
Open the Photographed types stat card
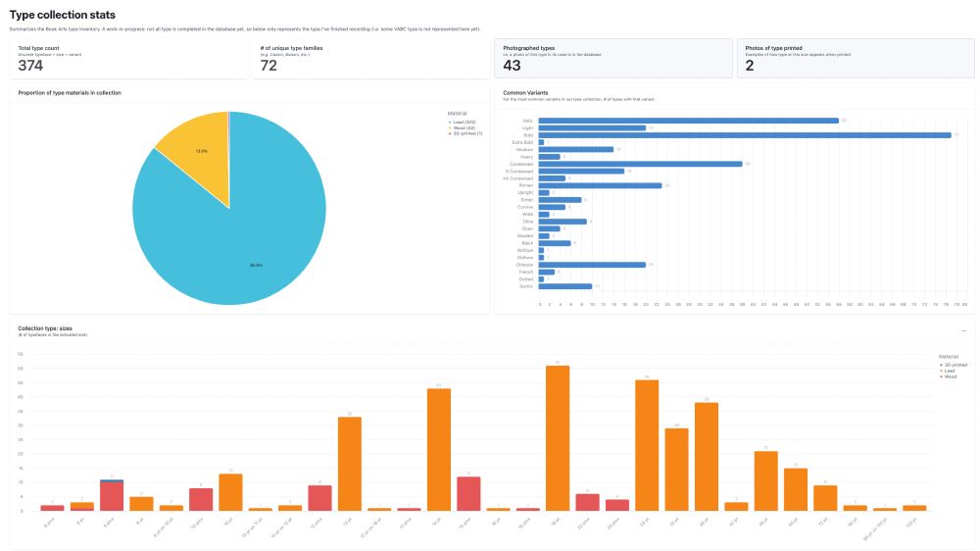click(x=612, y=59)
